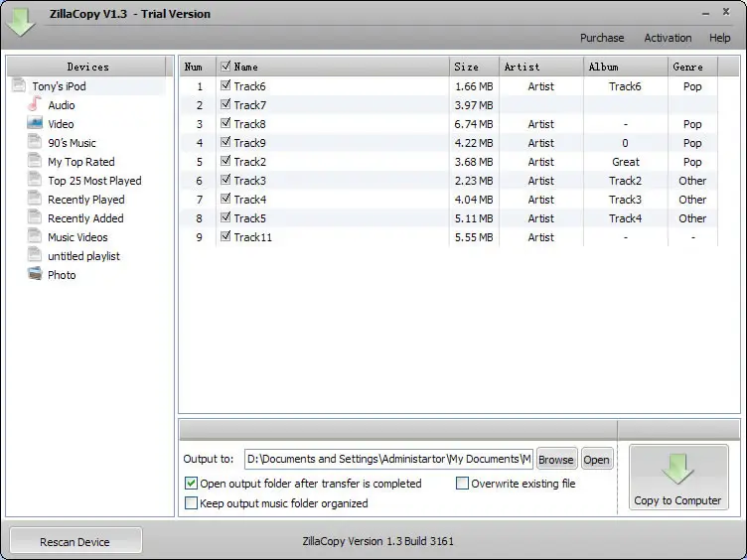Click the 6.74 MB size cell

[x=474, y=124]
